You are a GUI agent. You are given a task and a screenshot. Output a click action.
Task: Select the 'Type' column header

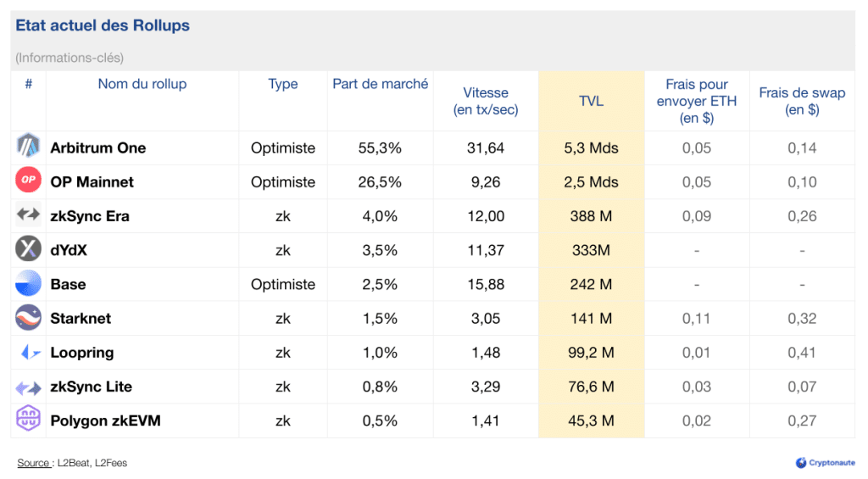283,84
